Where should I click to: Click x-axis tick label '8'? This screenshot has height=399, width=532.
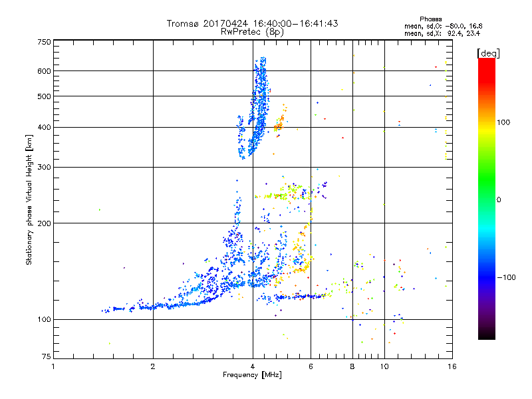click(352, 366)
